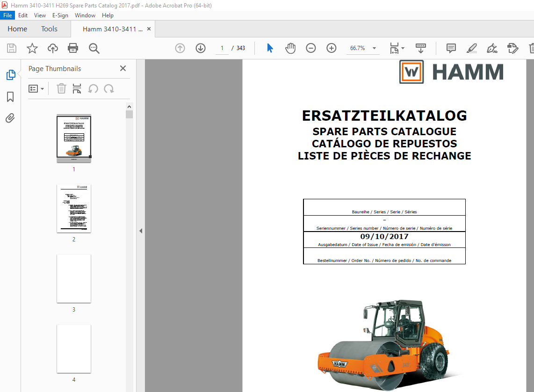The image size is (534, 392).
Task: Open the Sign document tool
Action: 492,48
